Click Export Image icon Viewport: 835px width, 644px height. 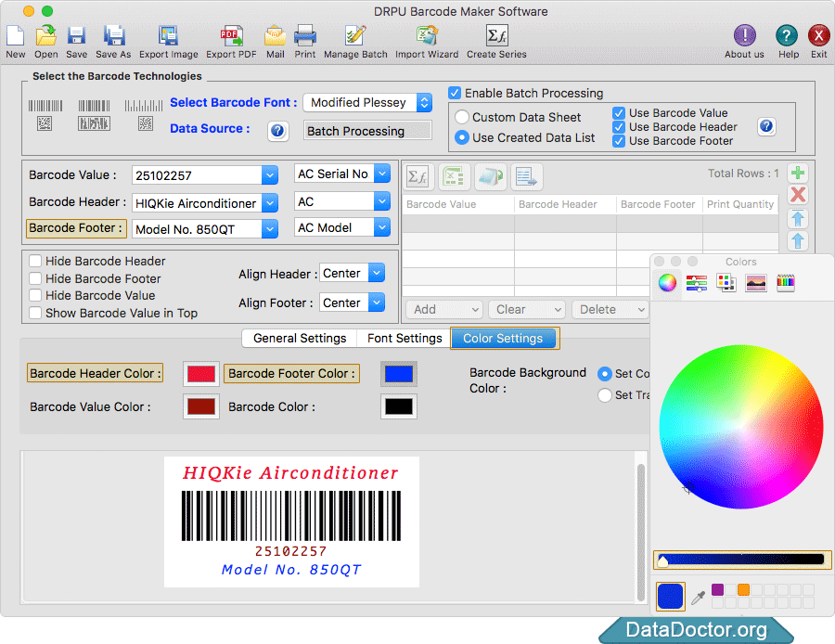[x=168, y=35]
